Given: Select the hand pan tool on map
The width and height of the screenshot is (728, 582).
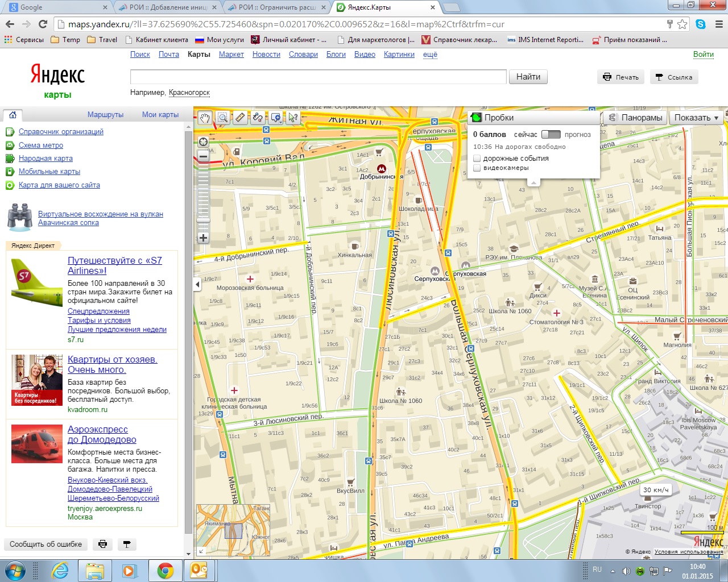Looking at the screenshot, I should pyautogui.click(x=205, y=118).
